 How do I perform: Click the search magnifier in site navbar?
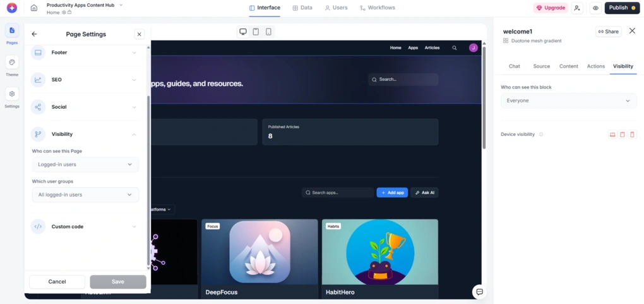coord(454,48)
